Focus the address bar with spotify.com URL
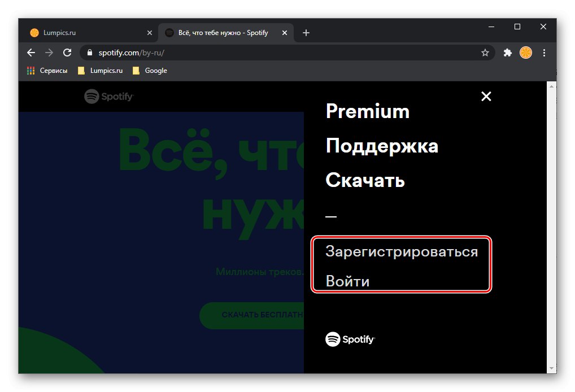 [x=287, y=53]
